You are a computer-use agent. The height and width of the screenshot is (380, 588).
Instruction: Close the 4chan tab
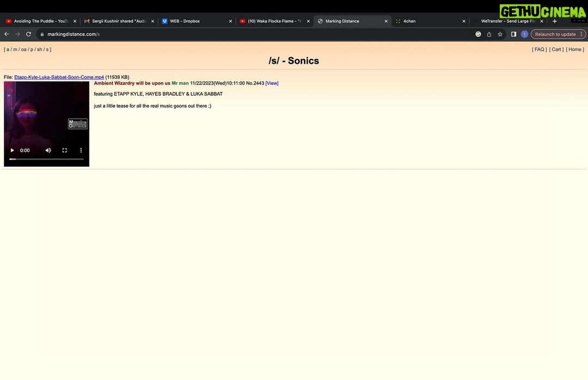pos(464,21)
